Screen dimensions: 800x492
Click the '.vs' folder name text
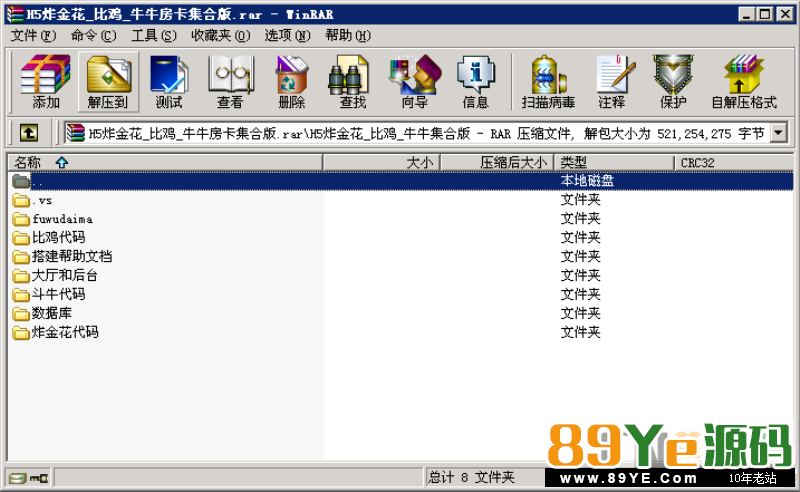click(x=42, y=201)
